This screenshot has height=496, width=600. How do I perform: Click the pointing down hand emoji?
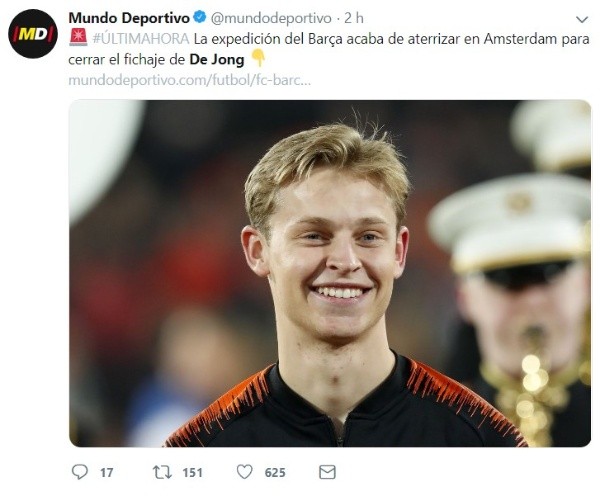(x=258, y=58)
